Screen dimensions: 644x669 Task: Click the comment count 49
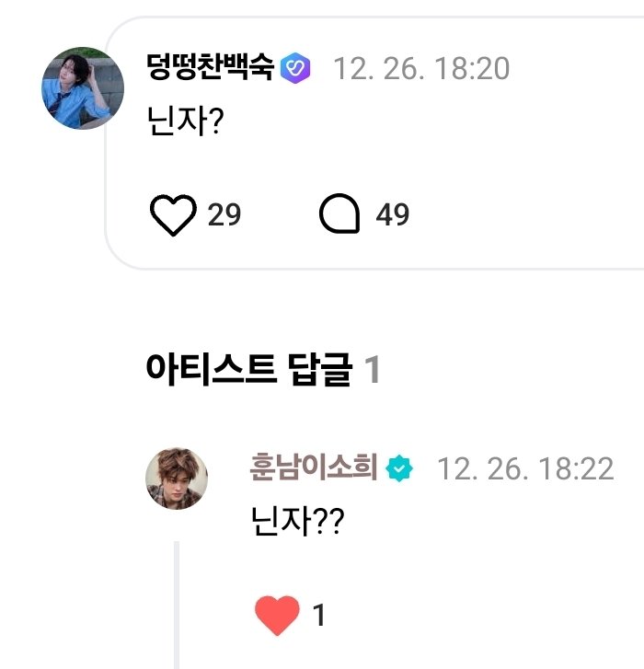click(393, 215)
